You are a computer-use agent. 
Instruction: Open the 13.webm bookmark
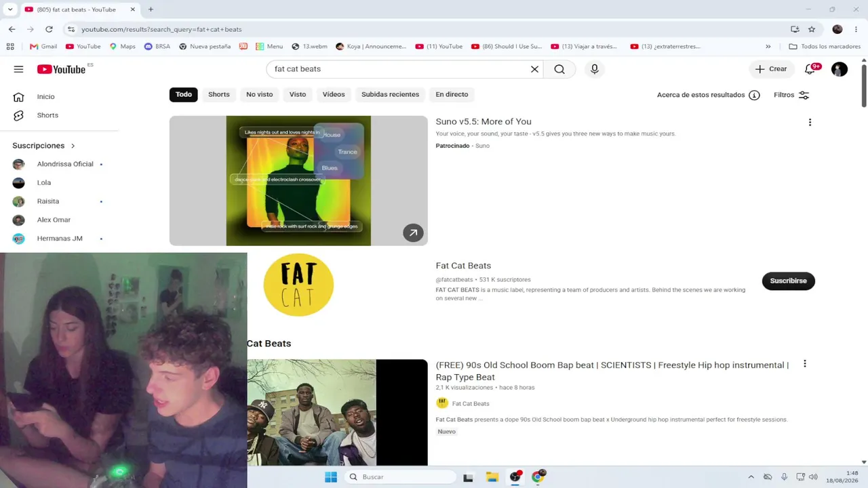[x=309, y=47]
